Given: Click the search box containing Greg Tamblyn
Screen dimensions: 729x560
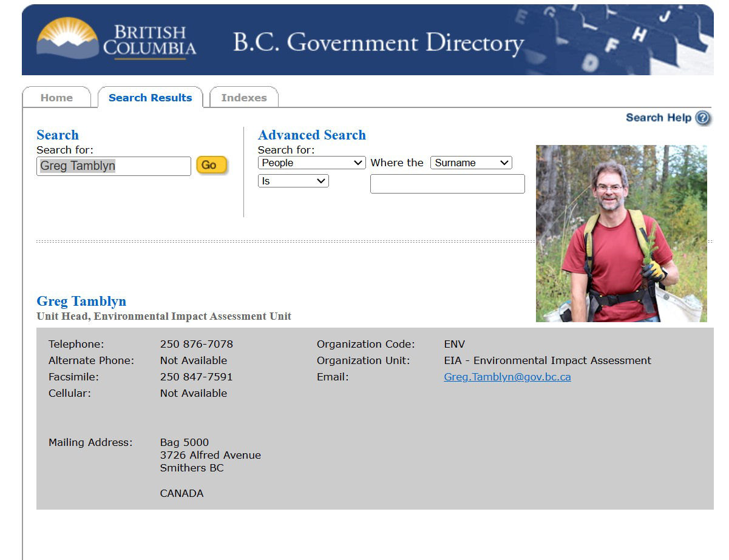Looking at the screenshot, I should point(114,166).
